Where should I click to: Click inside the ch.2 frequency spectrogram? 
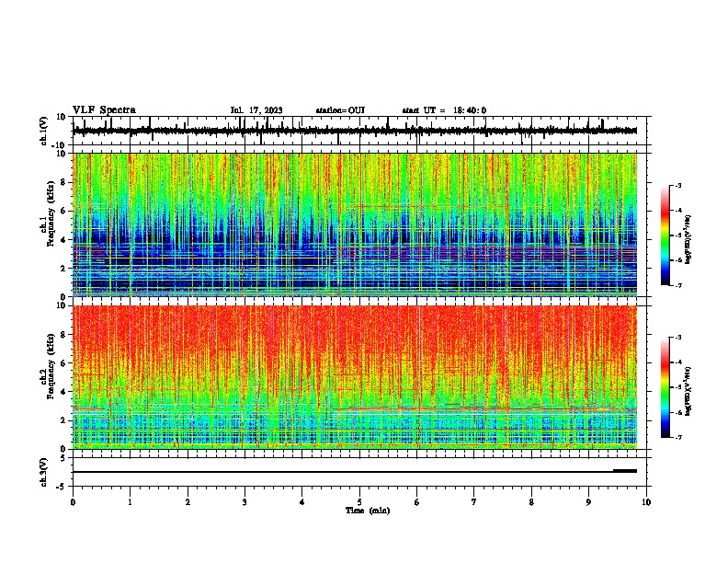point(355,377)
